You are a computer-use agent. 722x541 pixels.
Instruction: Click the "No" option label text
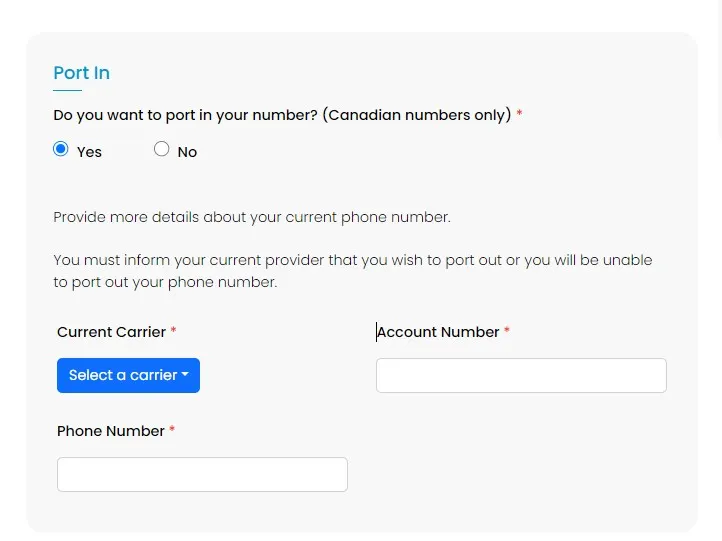click(187, 152)
